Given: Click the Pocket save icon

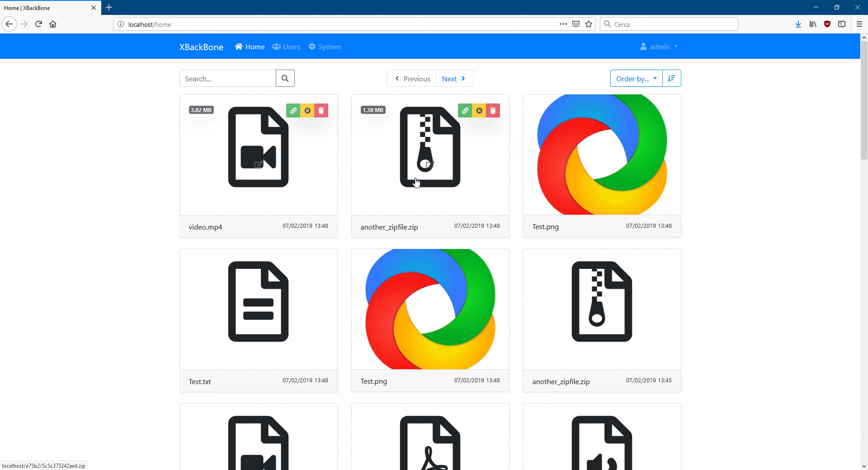Looking at the screenshot, I should [x=576, y=24].
